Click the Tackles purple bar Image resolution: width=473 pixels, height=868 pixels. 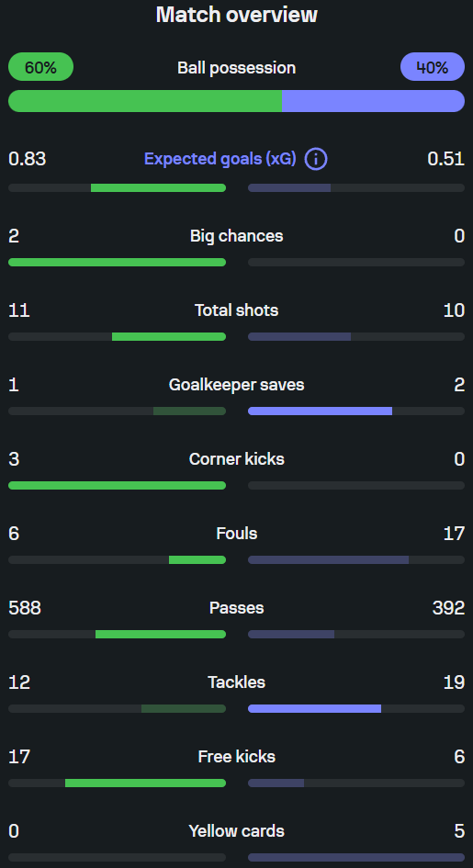click(314, 708)
